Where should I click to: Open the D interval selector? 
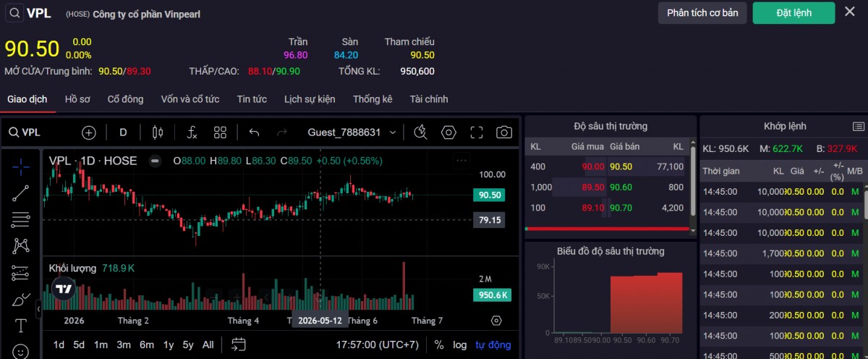123,132
